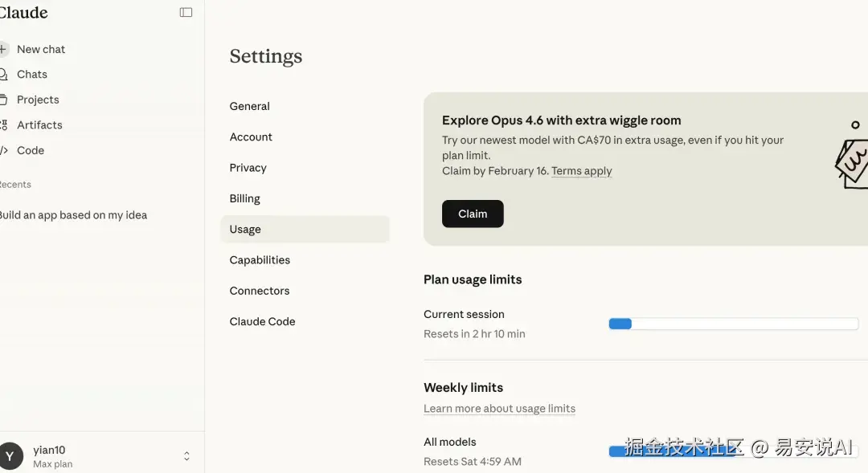Click the Y profile avatar
The height and width of the screenshot is (473, 868).
click(10, 456)
